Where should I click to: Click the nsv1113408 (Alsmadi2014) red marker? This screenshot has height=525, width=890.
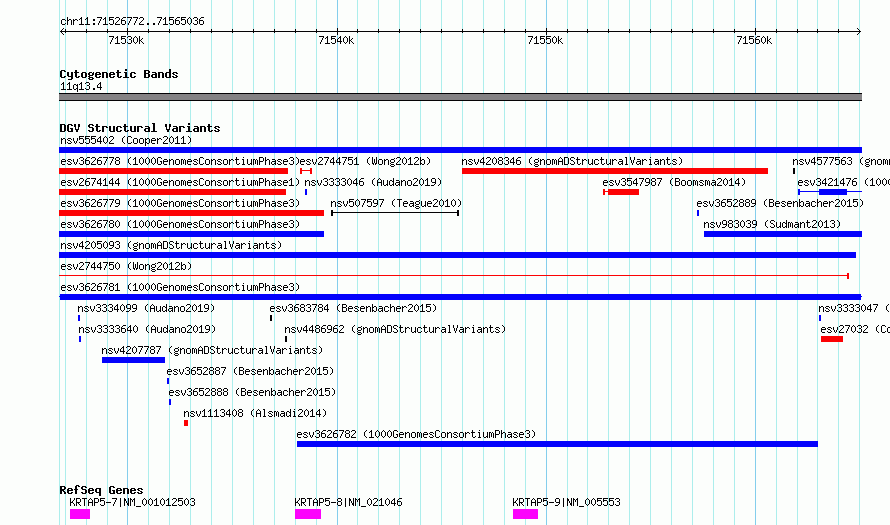click(186, 423)
